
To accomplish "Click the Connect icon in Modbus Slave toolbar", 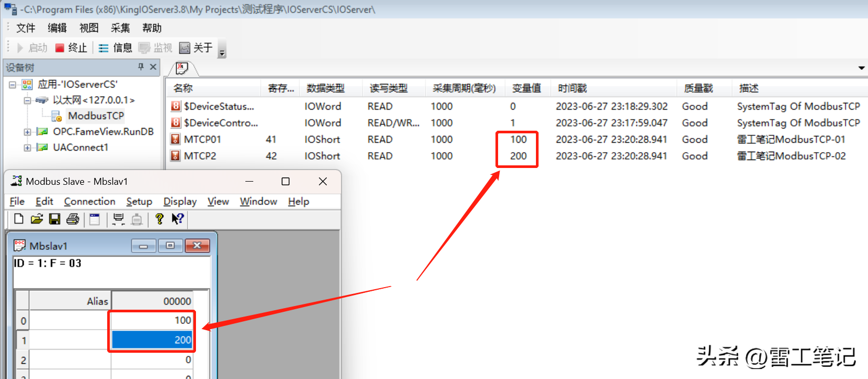I will point(118,219).
